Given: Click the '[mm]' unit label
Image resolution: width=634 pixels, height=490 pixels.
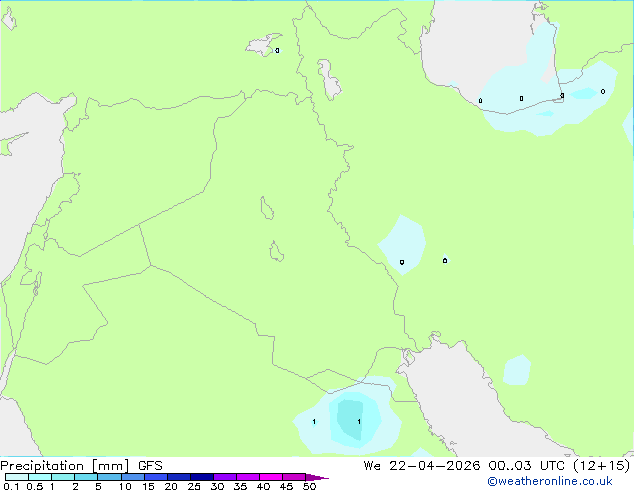Looking at the screenshot, I should [x=110, y=466].
